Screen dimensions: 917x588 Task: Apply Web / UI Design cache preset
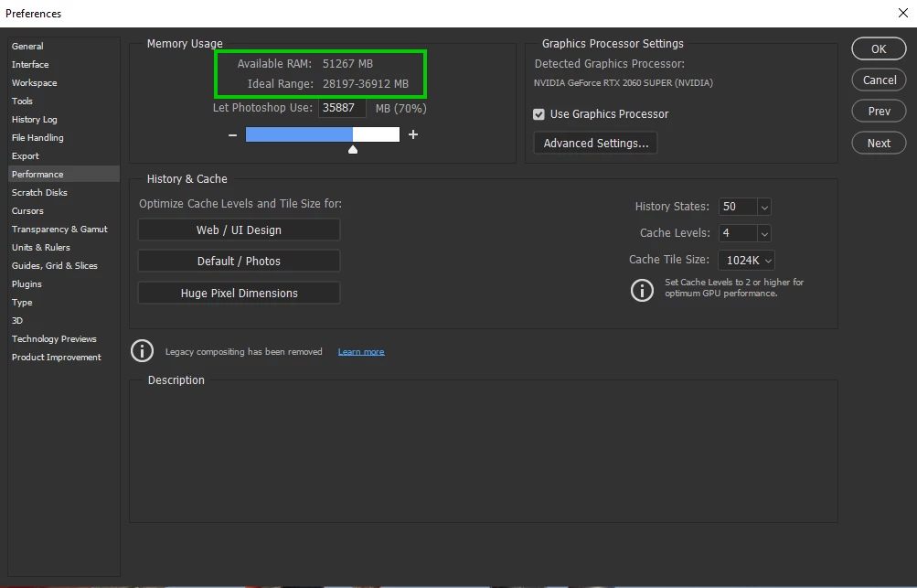coord(239,230)
